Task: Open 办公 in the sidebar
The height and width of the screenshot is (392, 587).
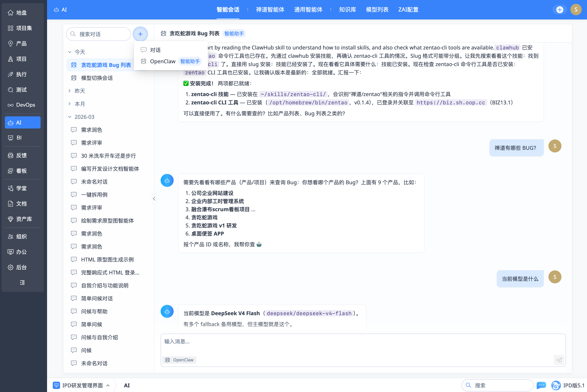Action: (x=23, y=252)
